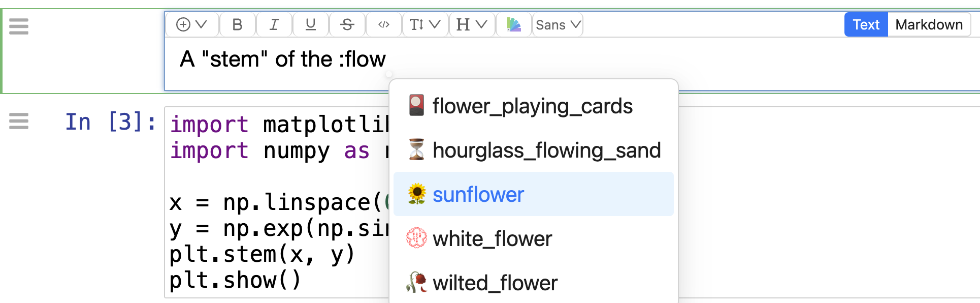Expand the text size dropdown
Image resolution: width=980 pixels, height=303 pixels.
[424, 24]
